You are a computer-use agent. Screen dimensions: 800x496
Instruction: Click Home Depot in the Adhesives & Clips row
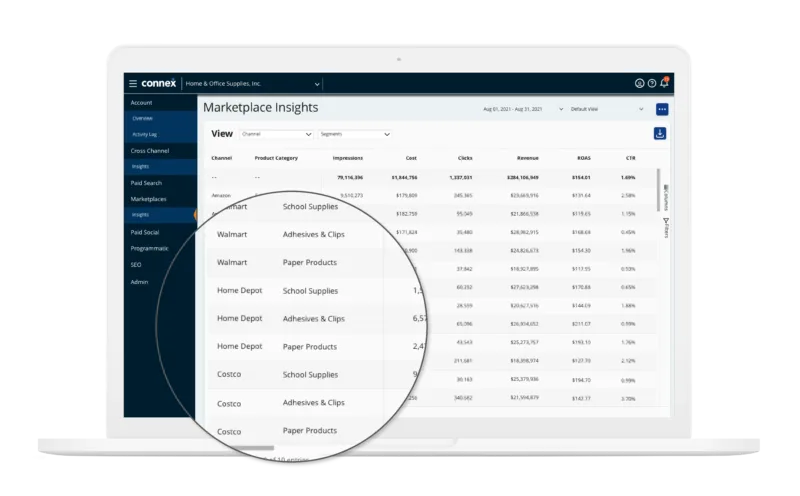tap(239, 318)
